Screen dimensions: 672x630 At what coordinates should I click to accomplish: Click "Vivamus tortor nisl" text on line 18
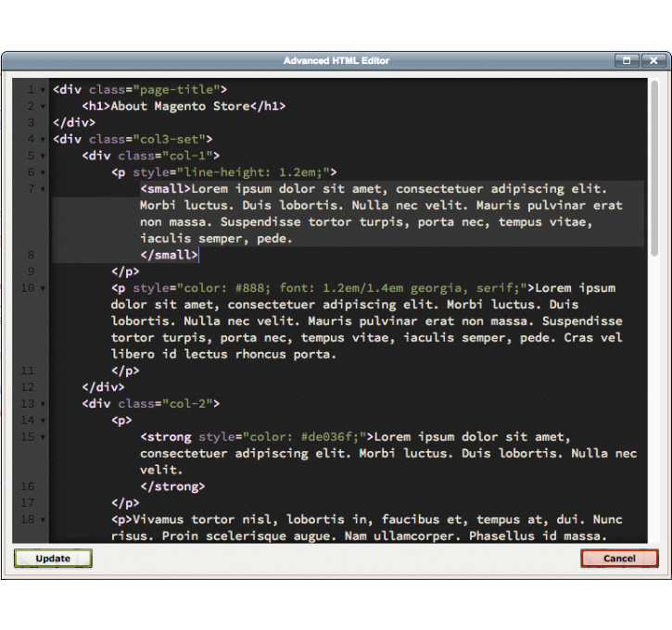pos(202,520)
